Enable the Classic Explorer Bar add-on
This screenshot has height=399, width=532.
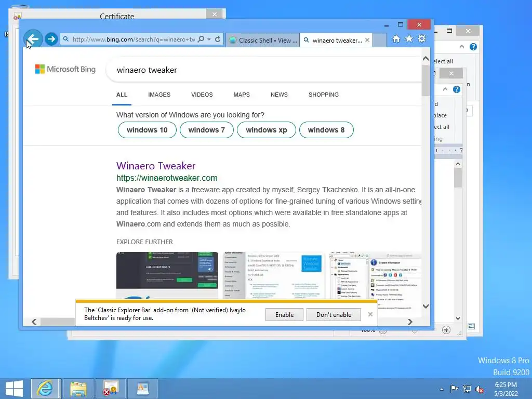pyautogui.click(x=284, y=314)
